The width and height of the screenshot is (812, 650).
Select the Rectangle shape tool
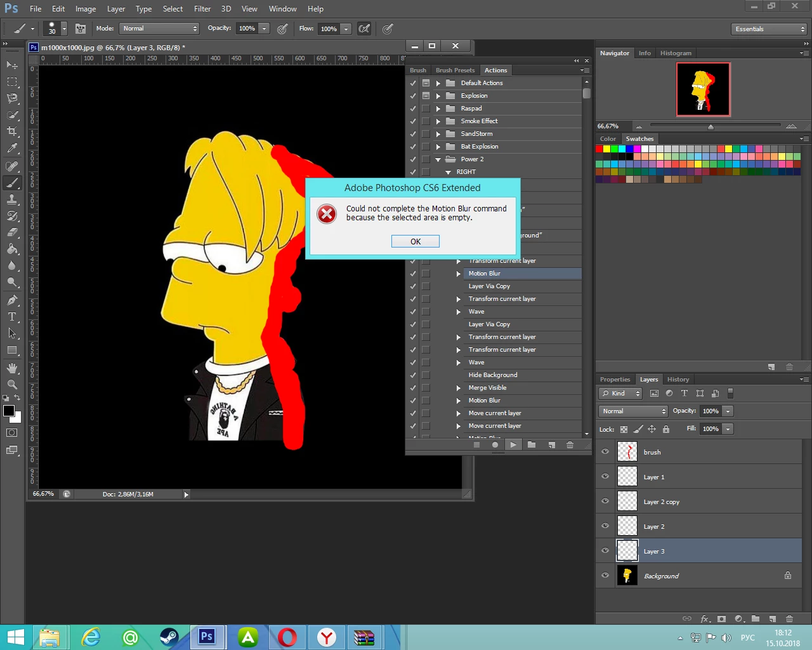[x=12, y=350]
